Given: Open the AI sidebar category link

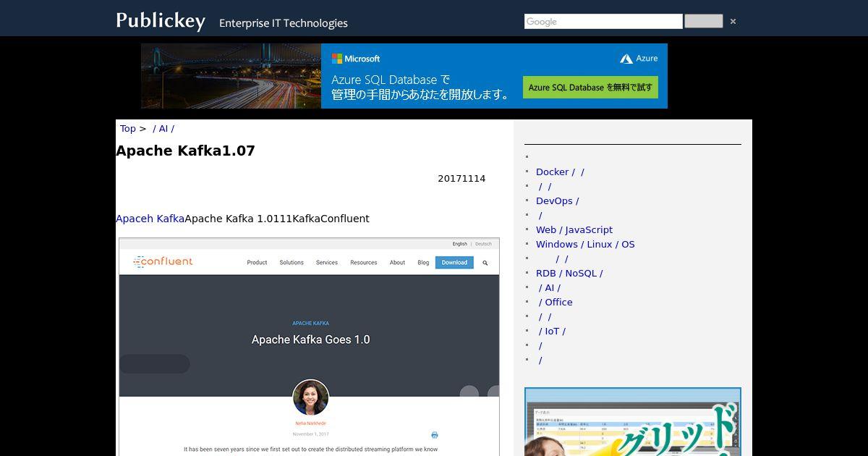Looking at the screenshot, I should pos(550,288).
